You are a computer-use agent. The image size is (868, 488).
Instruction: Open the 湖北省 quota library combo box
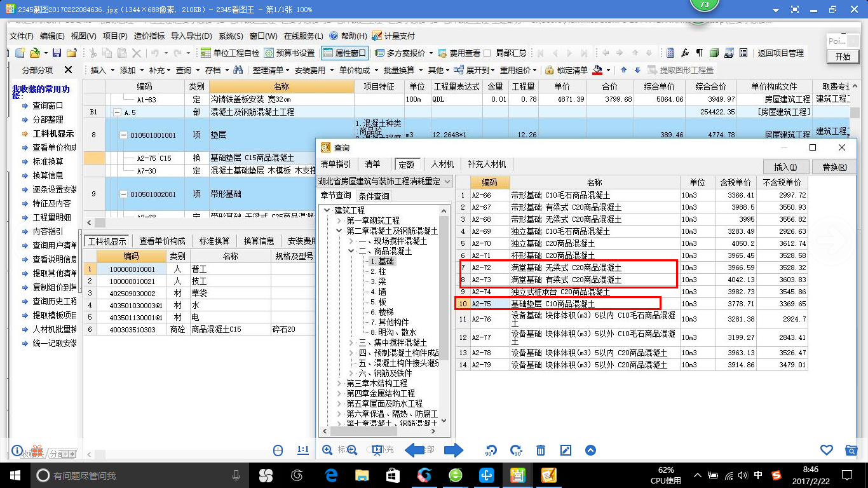(x=385, y=181)
